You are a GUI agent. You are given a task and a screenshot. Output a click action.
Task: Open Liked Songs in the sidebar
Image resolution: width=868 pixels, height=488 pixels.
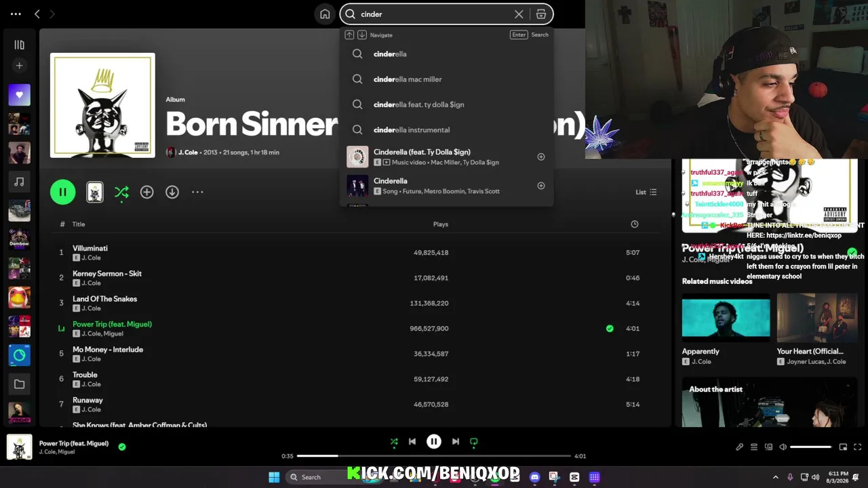19,95
